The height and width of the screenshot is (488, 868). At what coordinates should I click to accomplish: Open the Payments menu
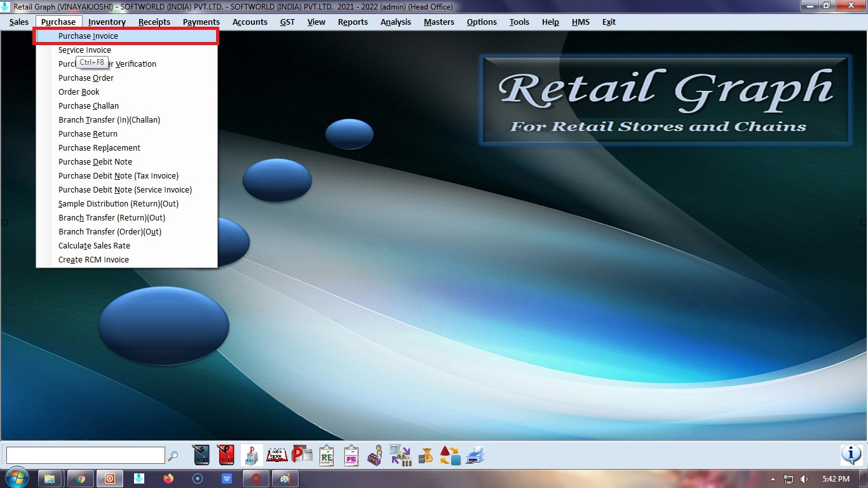(x=201, y=22)
